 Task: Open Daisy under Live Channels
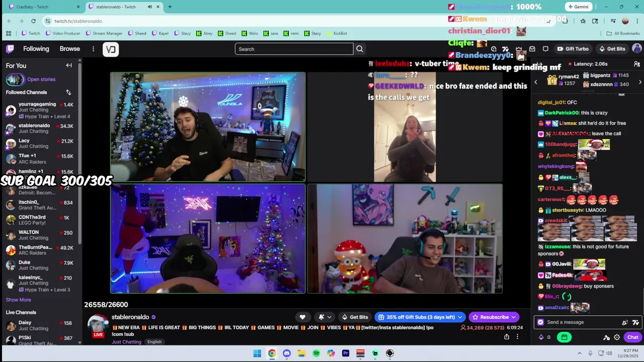(40, 325)
